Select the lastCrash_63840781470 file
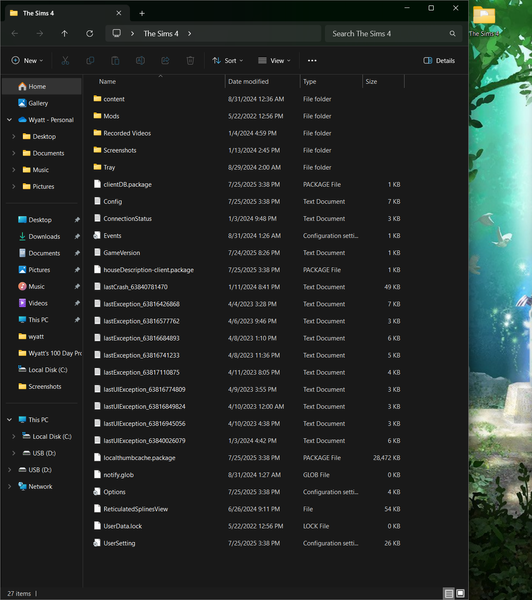This screenshot has width=532, height=600. [135, 287]
